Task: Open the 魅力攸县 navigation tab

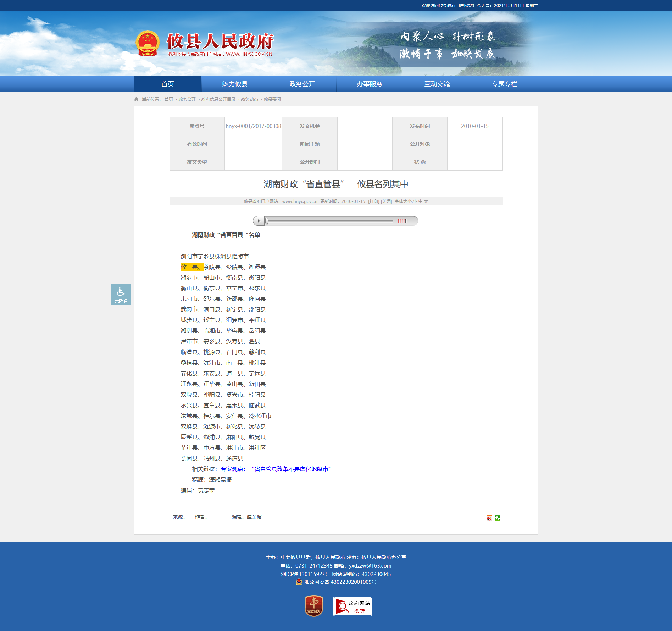Action: [x=235, y=84]
